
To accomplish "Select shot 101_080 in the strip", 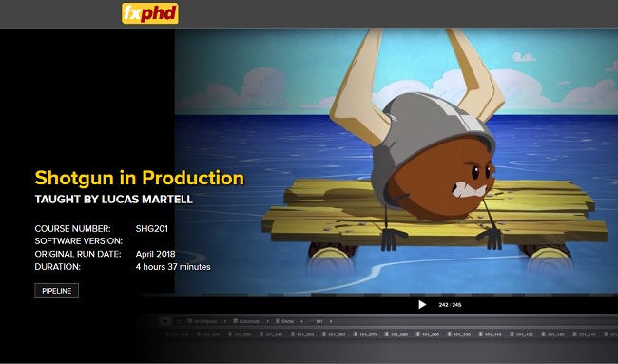I will click(x=396, y=335).
